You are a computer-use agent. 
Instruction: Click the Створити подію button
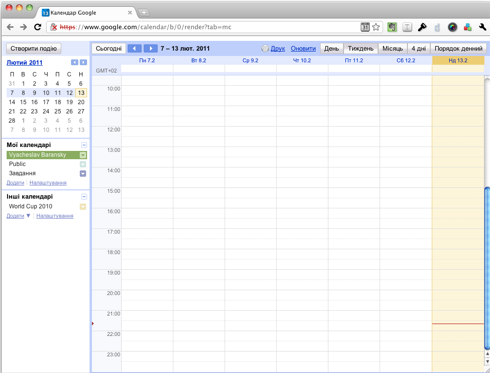tap(34, 49)
